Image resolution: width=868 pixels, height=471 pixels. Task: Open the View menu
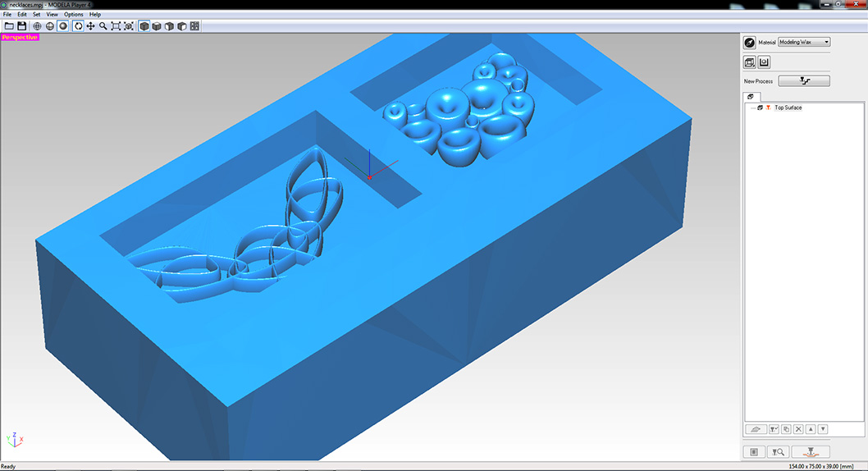click(52, 15)
